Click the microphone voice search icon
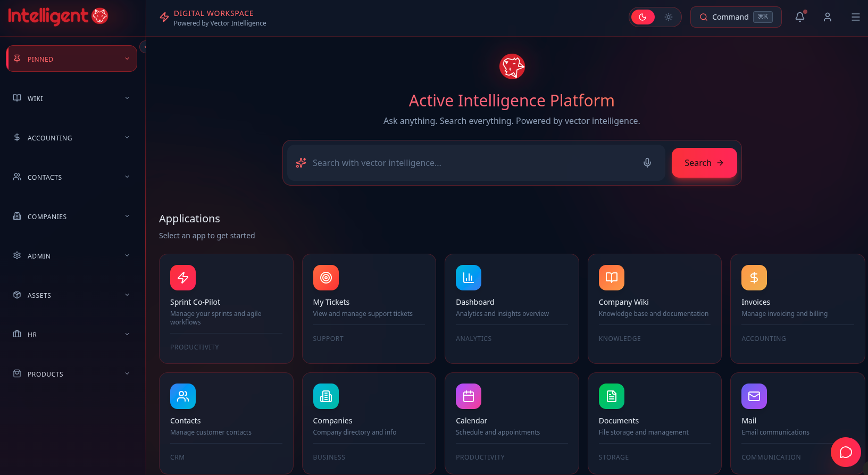 click(x=647, y=163)
